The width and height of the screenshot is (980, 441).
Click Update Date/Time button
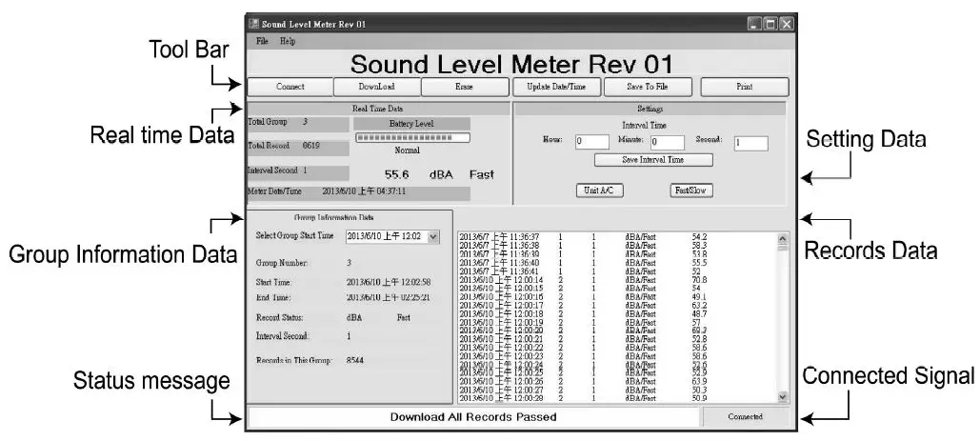(556, 87)
